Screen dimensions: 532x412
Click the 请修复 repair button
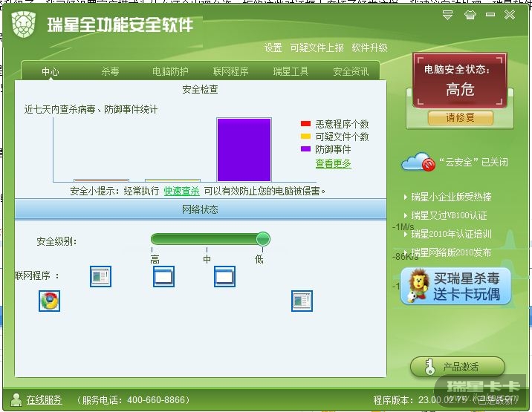460,118
